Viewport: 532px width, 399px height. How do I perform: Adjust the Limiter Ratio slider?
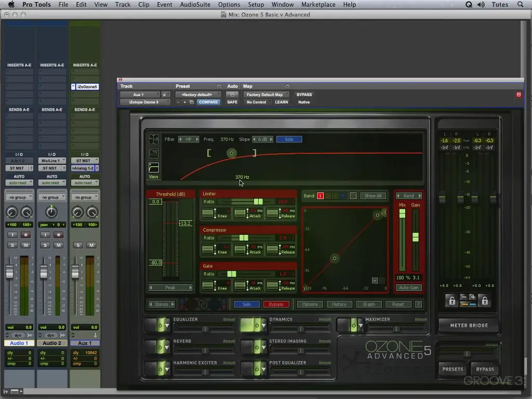click(258, 202)
